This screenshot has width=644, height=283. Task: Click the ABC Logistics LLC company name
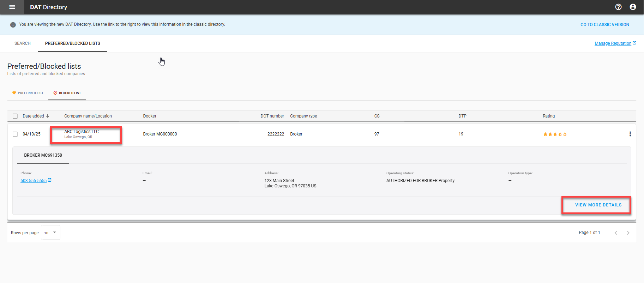82,132
